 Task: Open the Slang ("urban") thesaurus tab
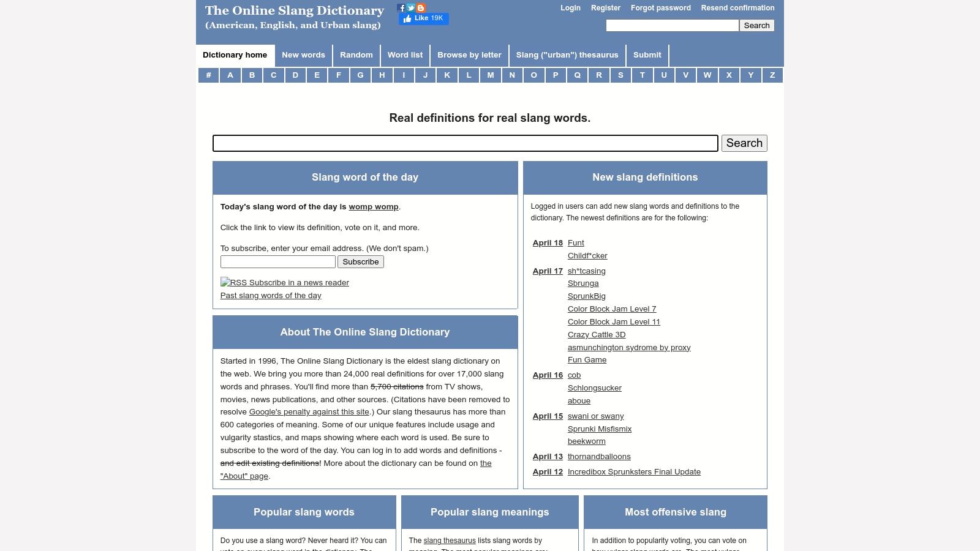pos(567,55)
